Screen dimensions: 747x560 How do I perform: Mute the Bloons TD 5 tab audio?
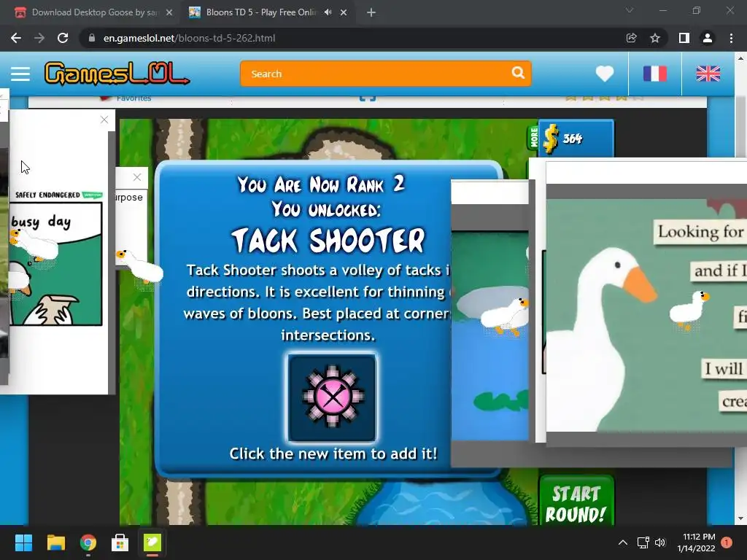(x=328, y=12)
